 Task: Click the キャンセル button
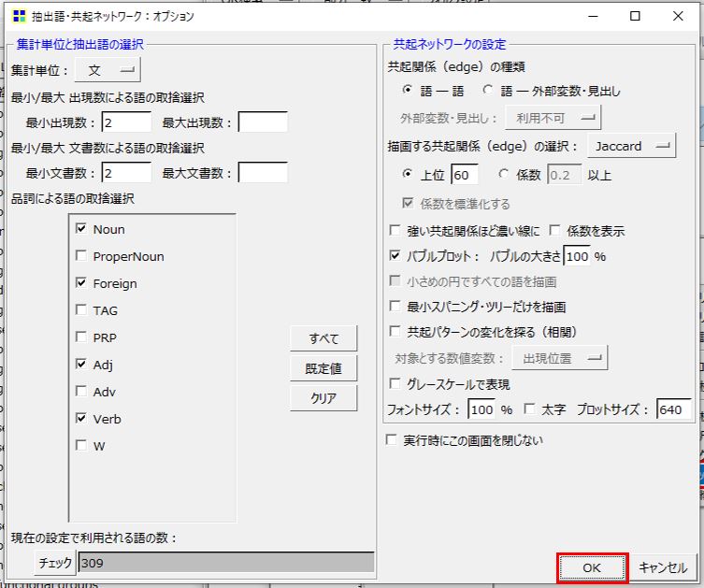click(663, 567)
